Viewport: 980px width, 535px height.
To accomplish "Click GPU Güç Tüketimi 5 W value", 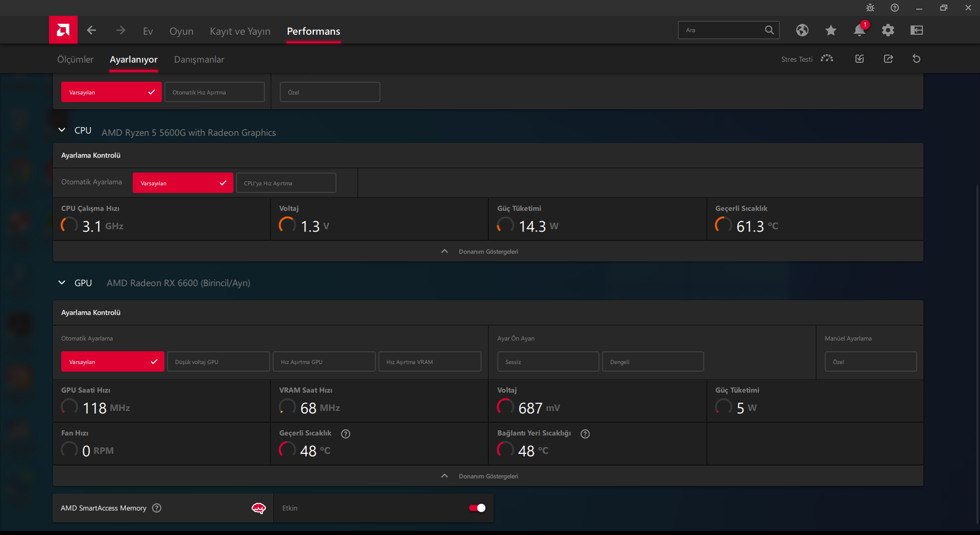I will 746,408.
